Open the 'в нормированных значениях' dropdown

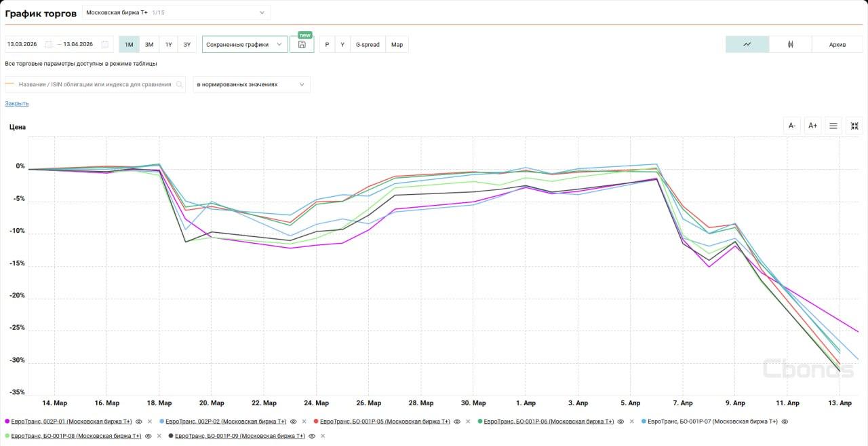(252, 85)
